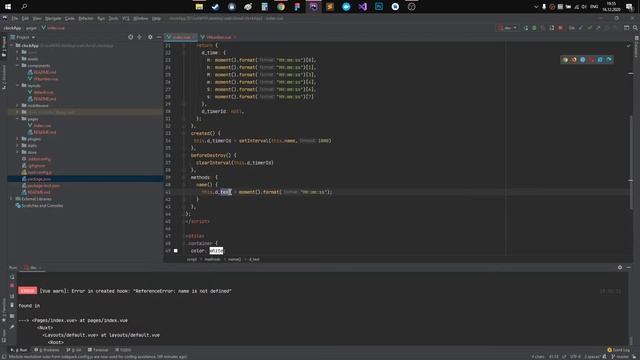Select Scratches and Consoles node
640x360 pixels.
(39, 206)
